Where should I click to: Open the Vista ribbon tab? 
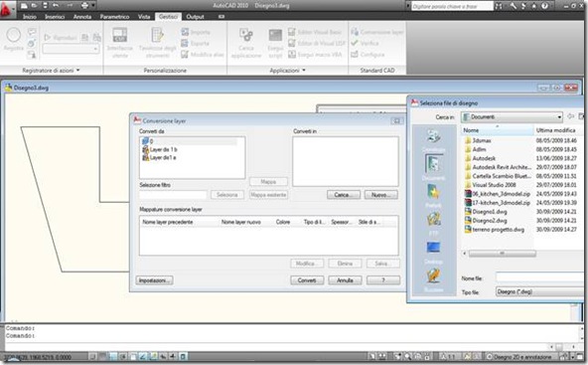tap(144, 17)
